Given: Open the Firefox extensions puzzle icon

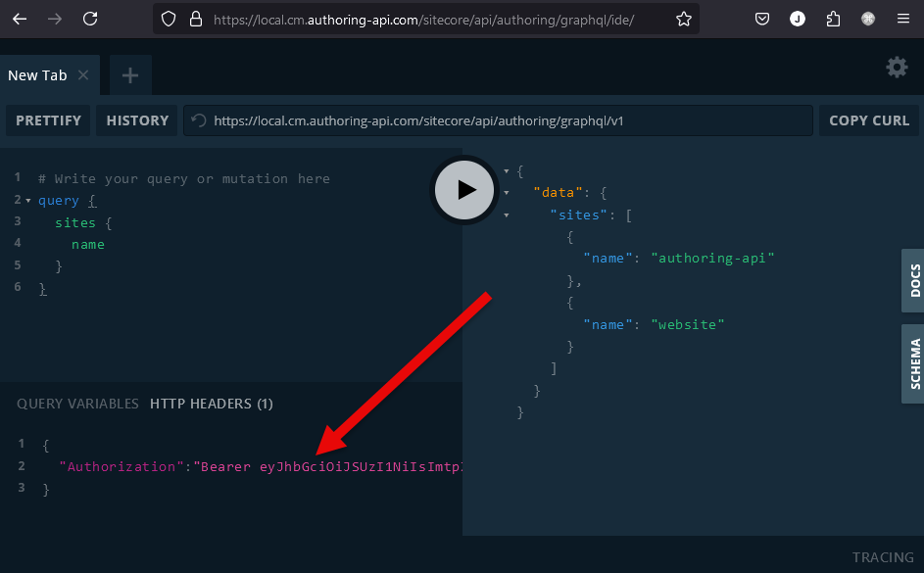Looking at the screenshot, I should [x=833, y=19].
